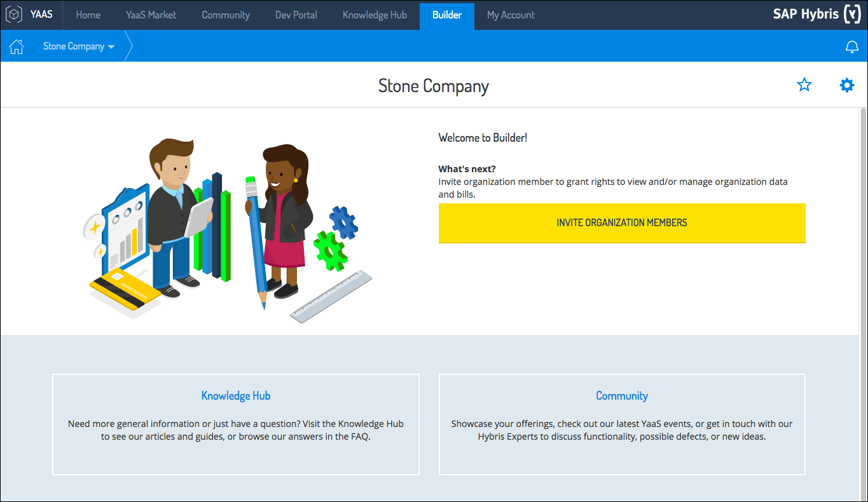
Task: Click the Knowledge Hub card description text
Action: pyautogui.click(x=236, y=430)
